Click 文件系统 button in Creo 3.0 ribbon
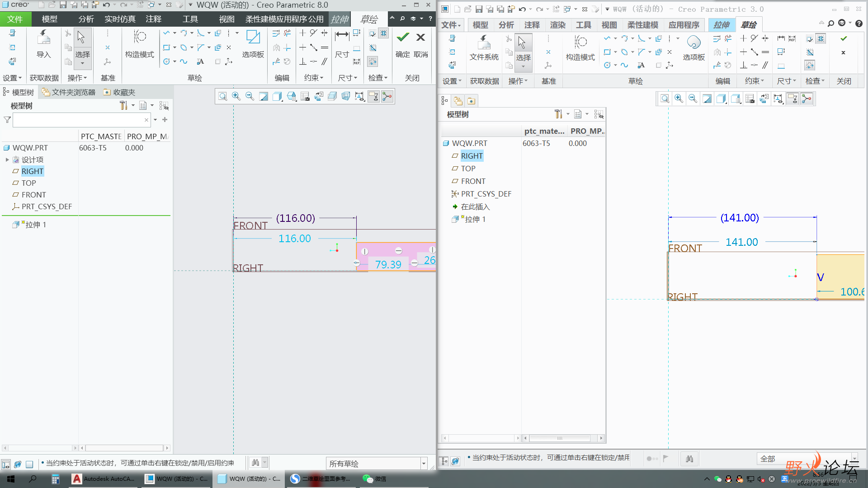 click(x=484, y=48)
